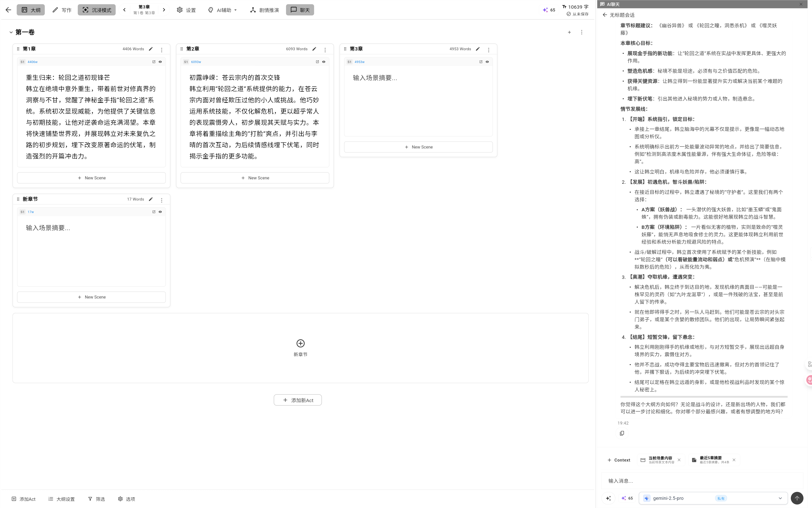This screenshot has width=812, height=508.
Task: Add a New Scene to 新章节
Action: 91,297
